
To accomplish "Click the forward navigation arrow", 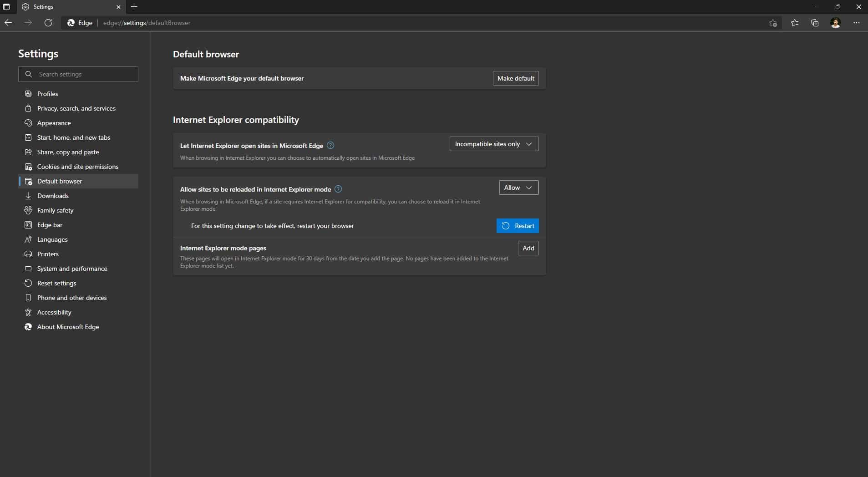I will [x=28, y=23].
